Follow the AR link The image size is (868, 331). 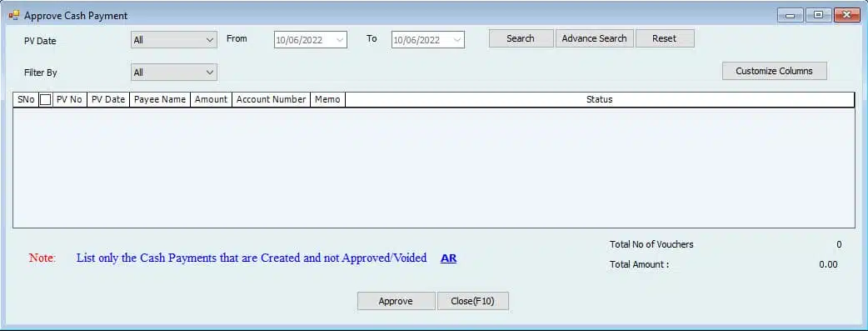click(x=448, y=258)
